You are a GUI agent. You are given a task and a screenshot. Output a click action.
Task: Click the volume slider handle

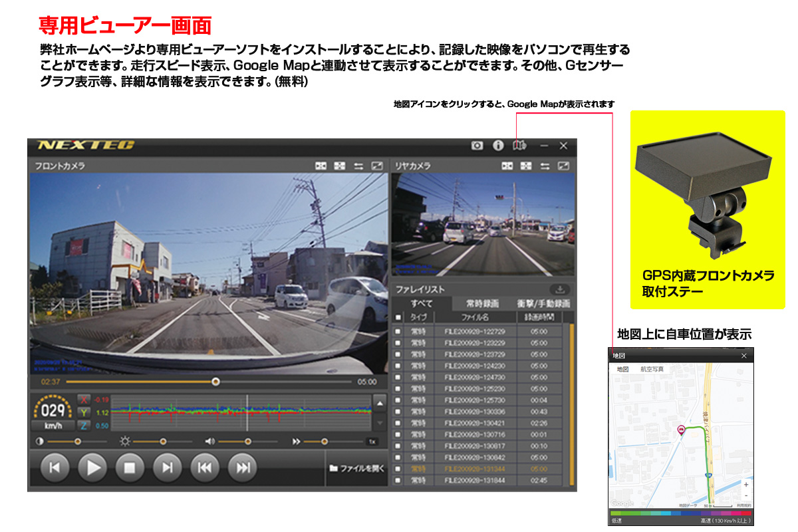[248, 441]
